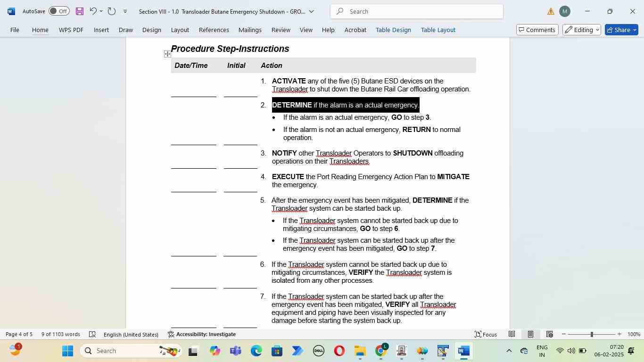Click the proofing spell check icon

tap(92, 334)
